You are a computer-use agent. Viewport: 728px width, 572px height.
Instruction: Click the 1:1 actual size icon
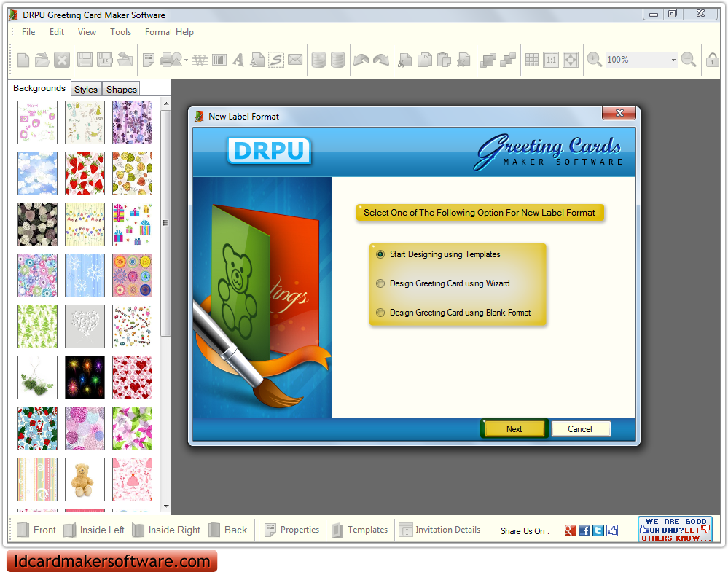pyautogui.click(x=551, y=60)
